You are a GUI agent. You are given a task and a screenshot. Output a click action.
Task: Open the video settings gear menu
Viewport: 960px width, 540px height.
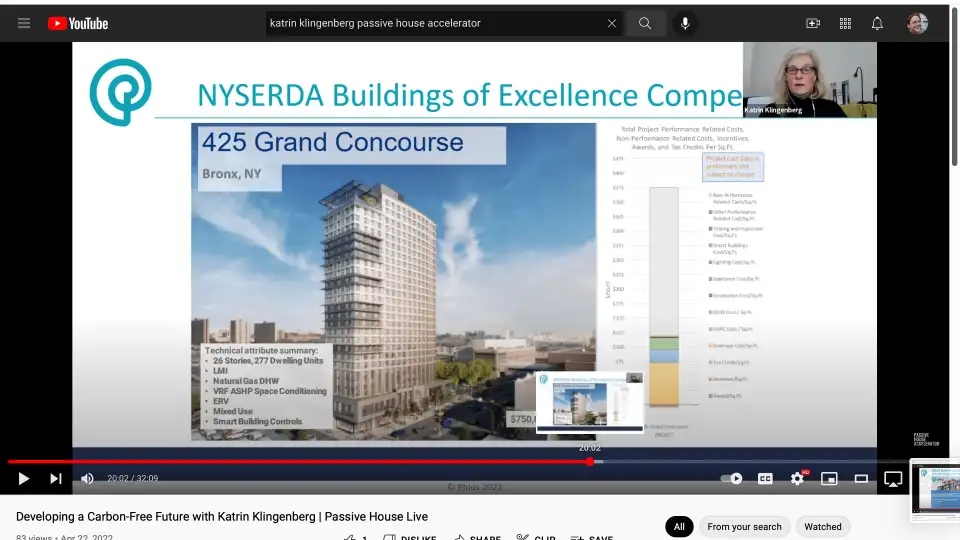[797, 479]
